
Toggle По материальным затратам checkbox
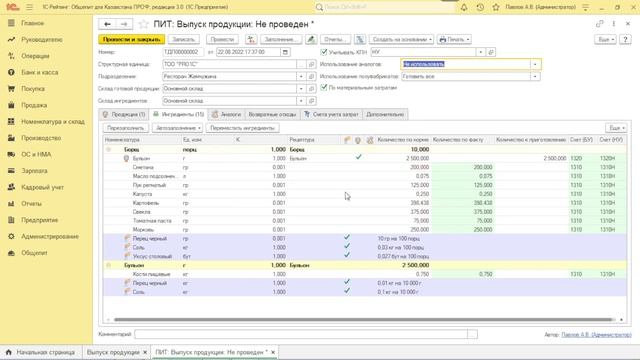click(x=324, y=87)
